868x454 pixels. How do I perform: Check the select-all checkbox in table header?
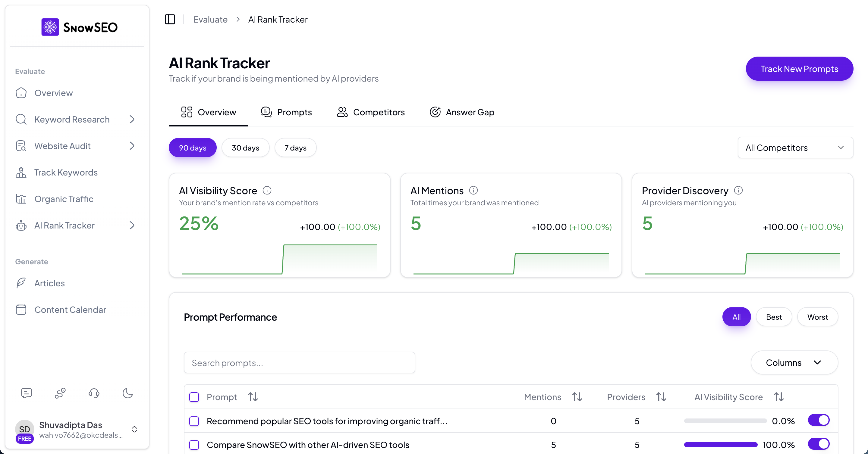click(x=194, y=397)
